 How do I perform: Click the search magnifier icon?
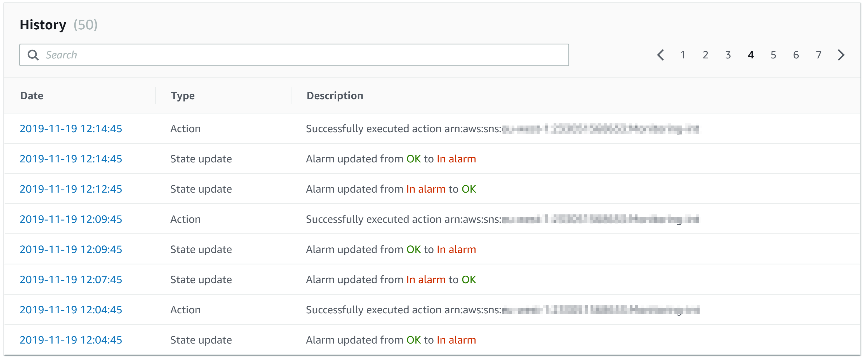pyautogui.click(x=33, y=55)
